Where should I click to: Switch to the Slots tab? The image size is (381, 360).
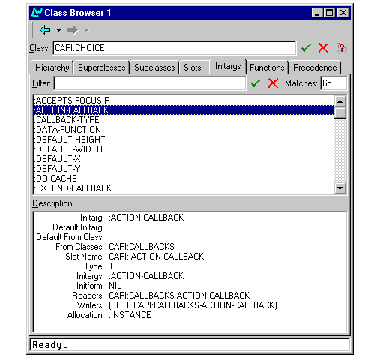[193, 68]
